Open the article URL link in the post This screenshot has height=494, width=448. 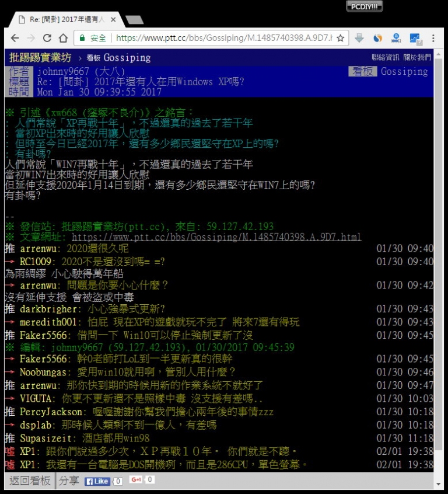[216, 236]
